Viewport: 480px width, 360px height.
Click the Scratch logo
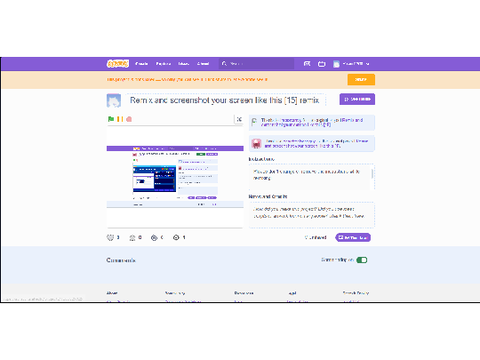coord(117,64)
